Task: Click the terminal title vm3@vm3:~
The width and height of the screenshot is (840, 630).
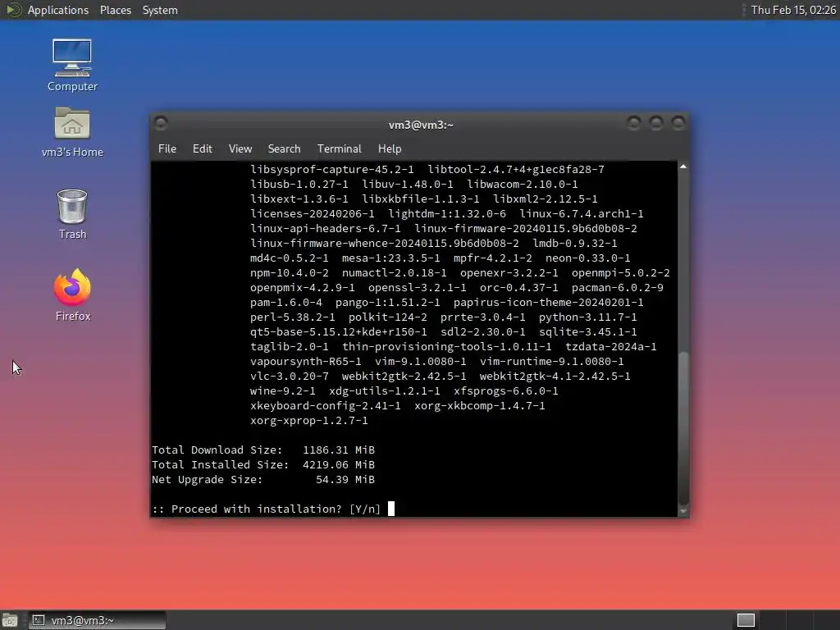Action: tap(421, 125)
